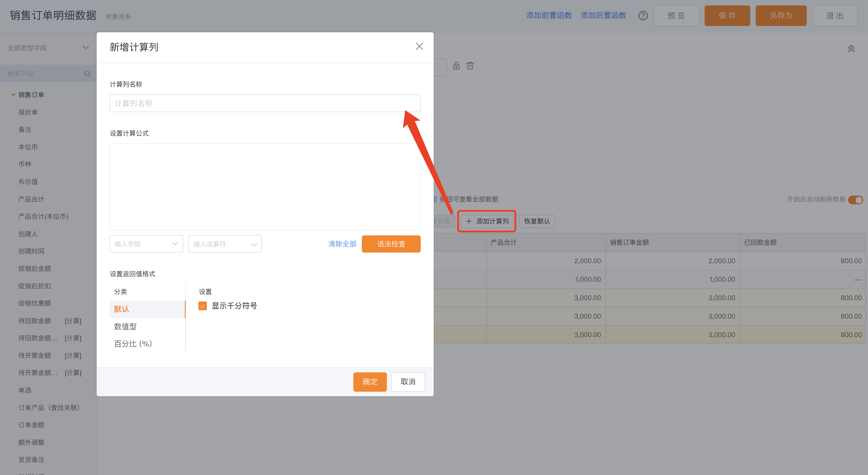The height and width of the screenshot is (475, 868).
Task: Click 添加计算列 button
Action: point(487,221)
